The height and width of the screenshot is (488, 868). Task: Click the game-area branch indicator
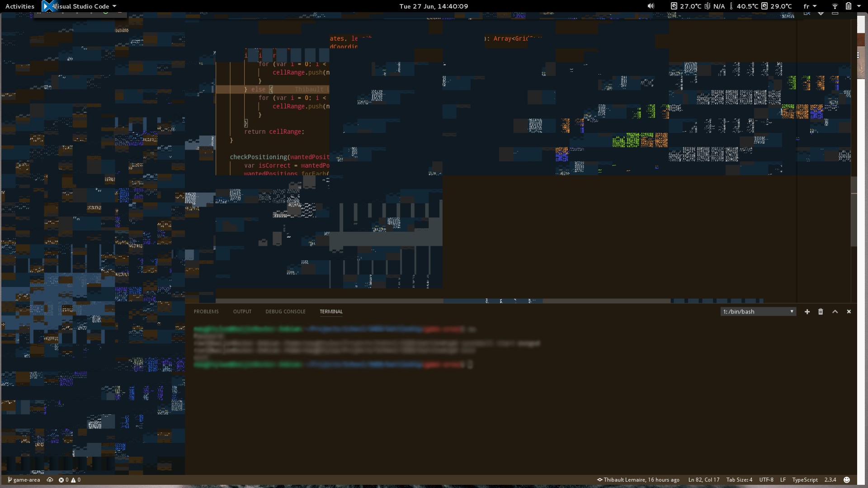tap(24, 480)
